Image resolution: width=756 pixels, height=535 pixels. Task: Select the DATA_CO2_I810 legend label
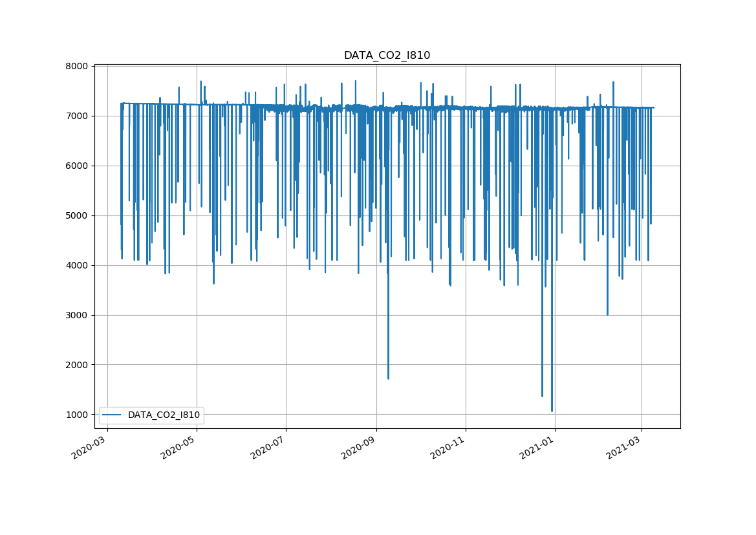click(x=164, y=415)
